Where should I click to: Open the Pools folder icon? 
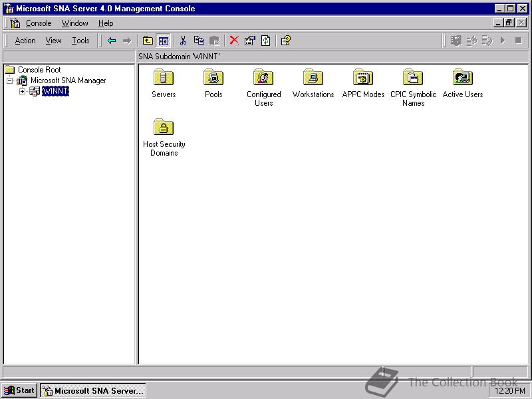point(213,77)
